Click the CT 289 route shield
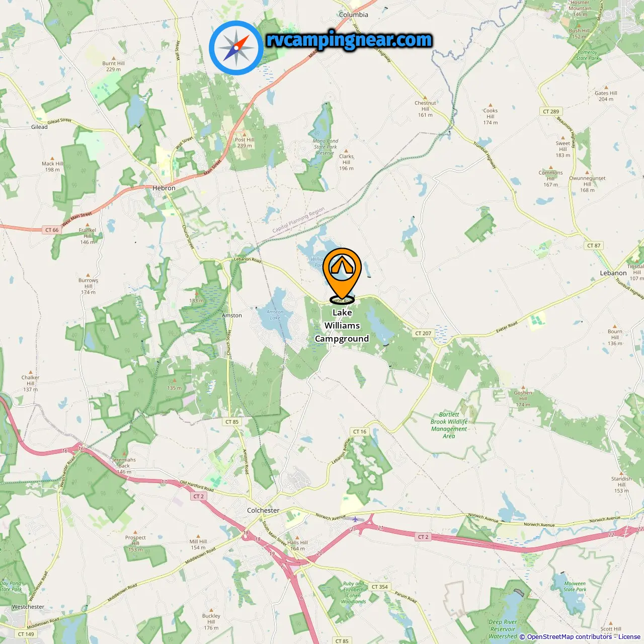Screen dimensions: 644x644 551,112
